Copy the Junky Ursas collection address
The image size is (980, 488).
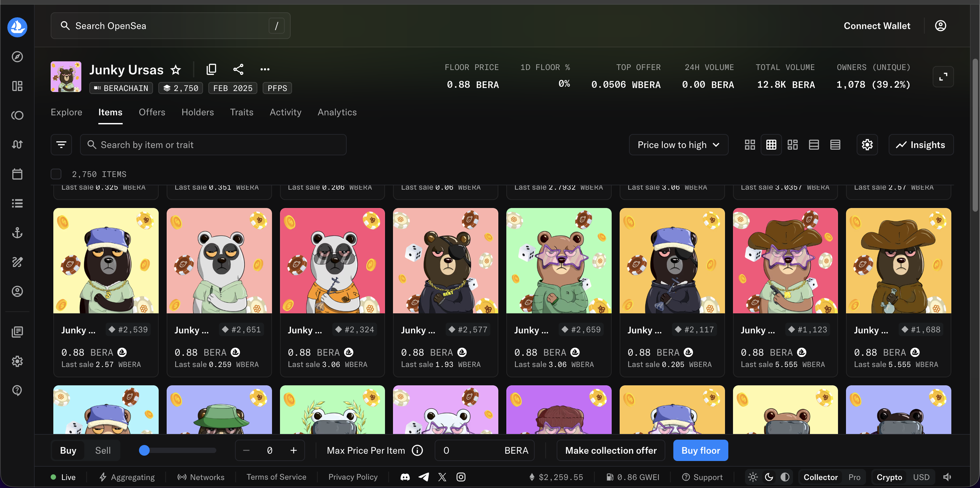(x=211, y=69)
